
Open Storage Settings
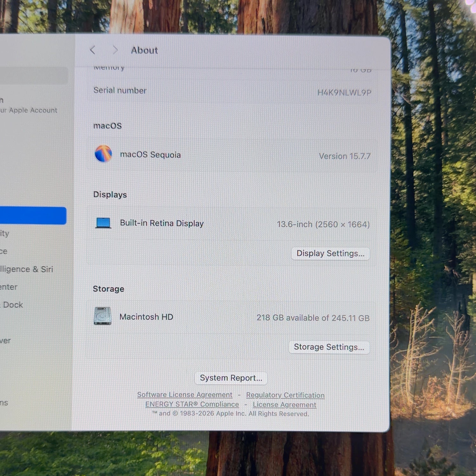click(329, 347)
